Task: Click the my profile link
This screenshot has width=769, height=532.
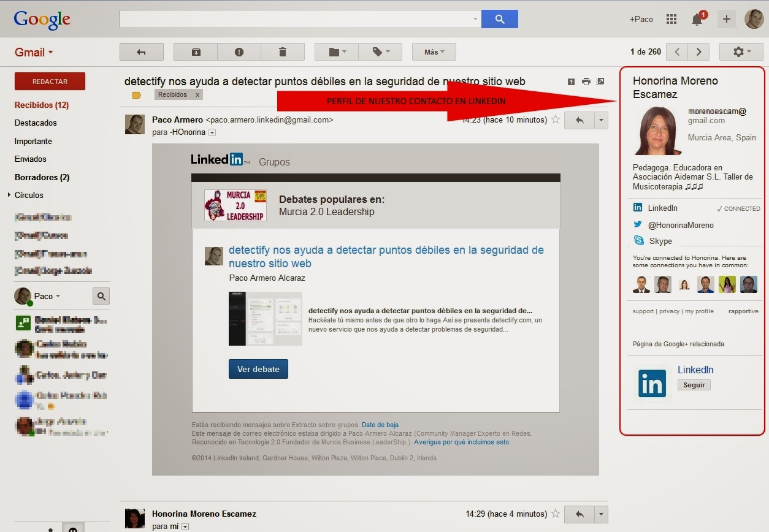Action: click(x=699, y=311)
